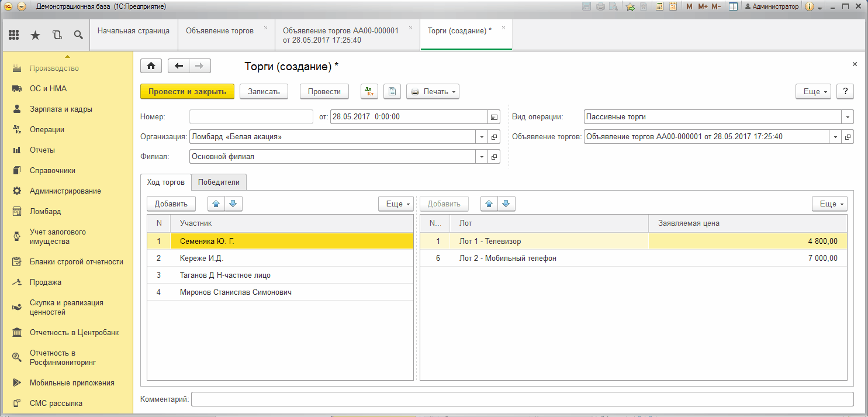Sort by the Заявляемая цена column header

(748, 223)
